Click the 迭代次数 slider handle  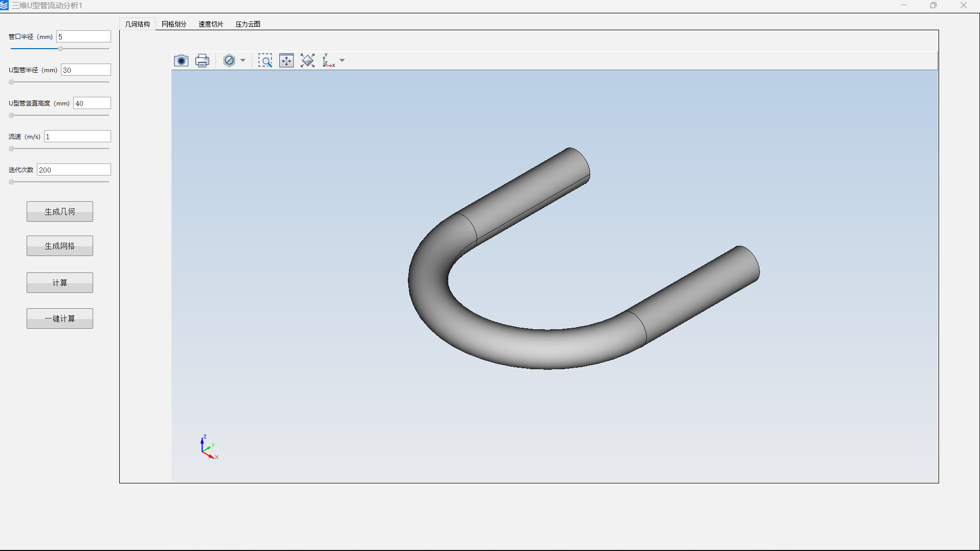(11, 182)
